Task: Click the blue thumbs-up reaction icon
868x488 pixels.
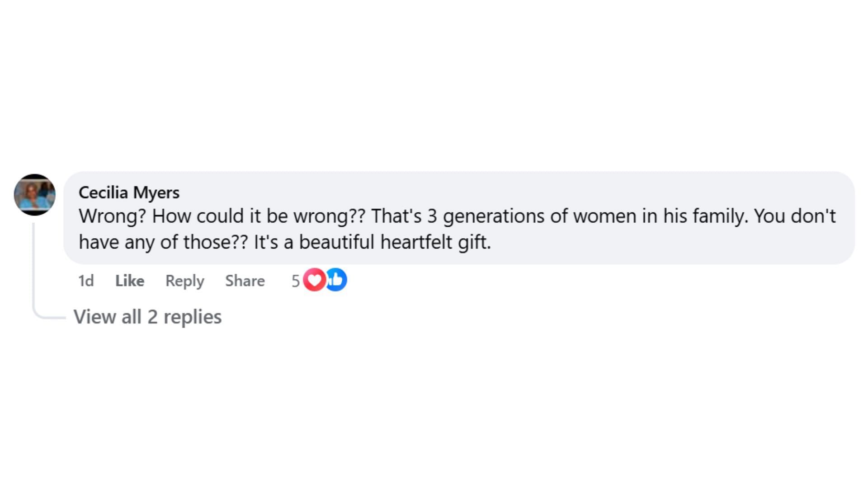Action: [x=337, y=280]
